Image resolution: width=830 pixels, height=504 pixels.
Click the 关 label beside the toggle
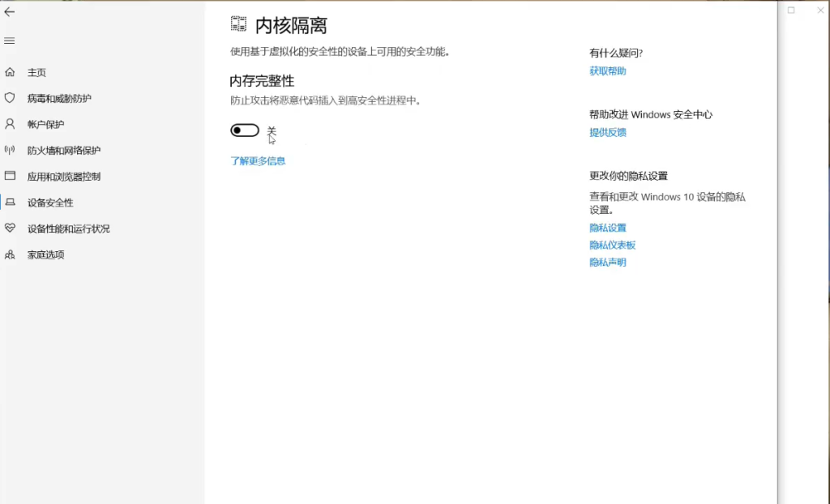click(272, 130)
